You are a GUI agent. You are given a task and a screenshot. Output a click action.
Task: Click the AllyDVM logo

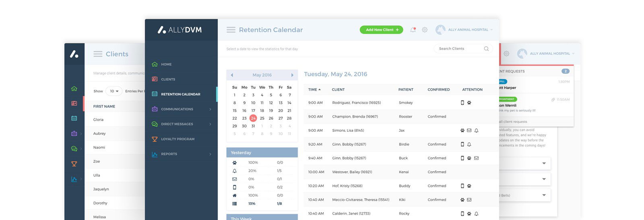coord(180,30)
